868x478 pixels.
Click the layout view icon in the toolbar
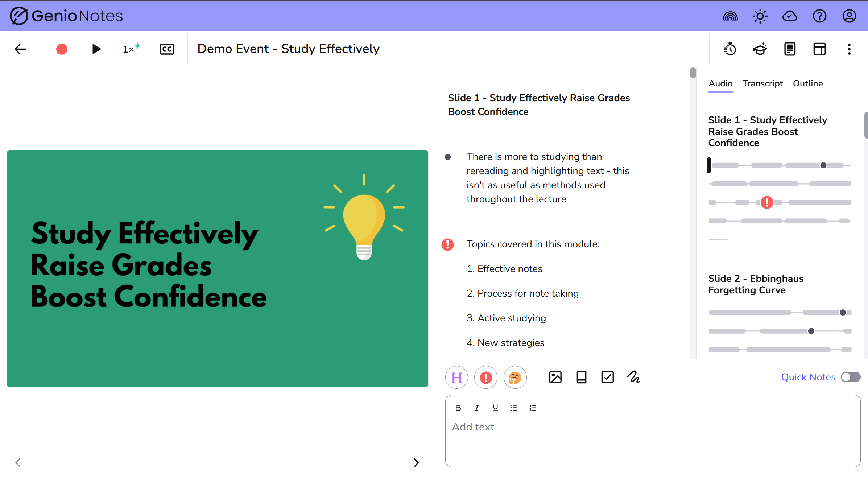click(819, 49)
